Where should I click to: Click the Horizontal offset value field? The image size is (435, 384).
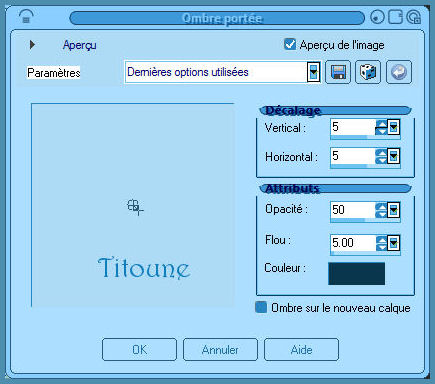[353, 156]
